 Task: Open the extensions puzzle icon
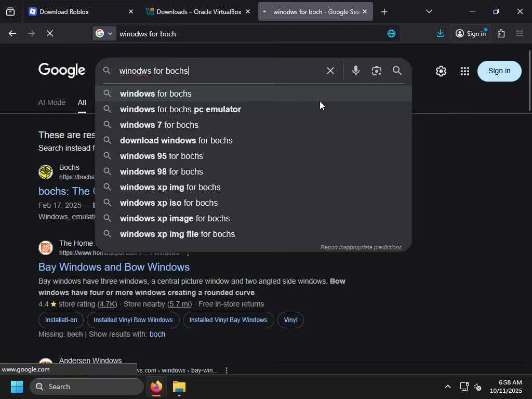pyautogui.click(x=501, y=33)
